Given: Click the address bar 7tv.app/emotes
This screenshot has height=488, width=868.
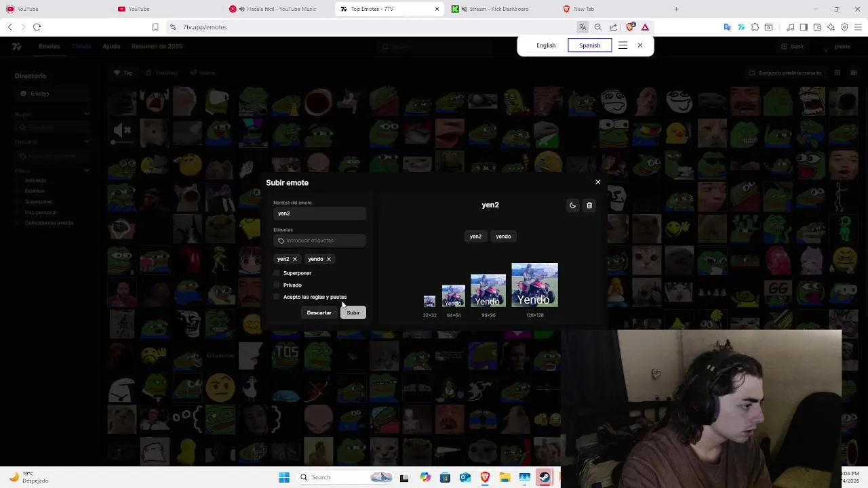Looking at the screenshot, I should pyautogui.click(x=205, y=27).
